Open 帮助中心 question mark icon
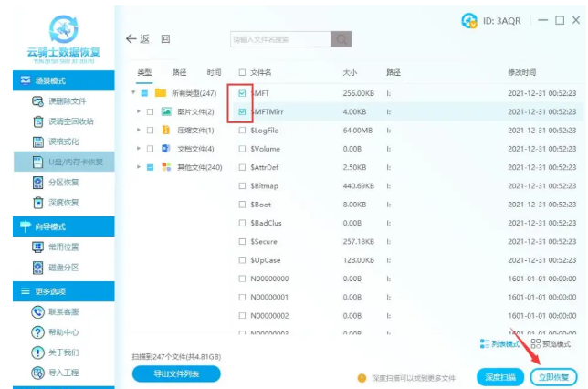This screenshot has height=389, width=588. click(38, 332)
